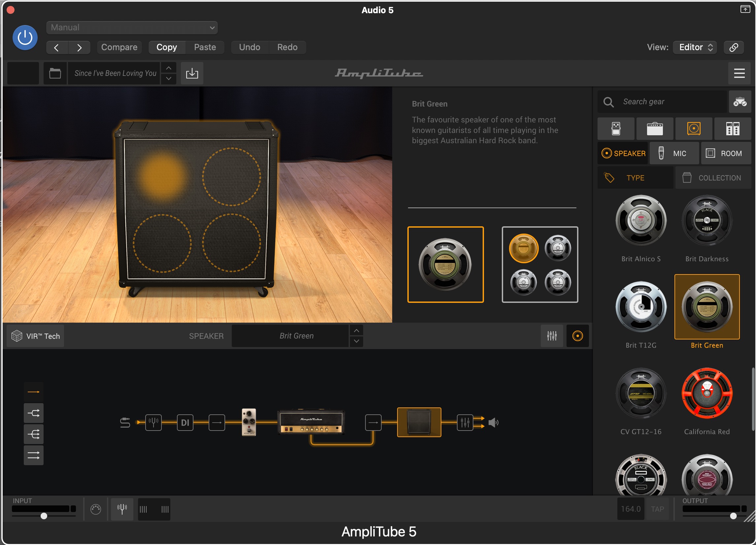The height and width of the screenshot is (545, 756).
Task: Toggle the VIR Tech button
Action: 35,337
